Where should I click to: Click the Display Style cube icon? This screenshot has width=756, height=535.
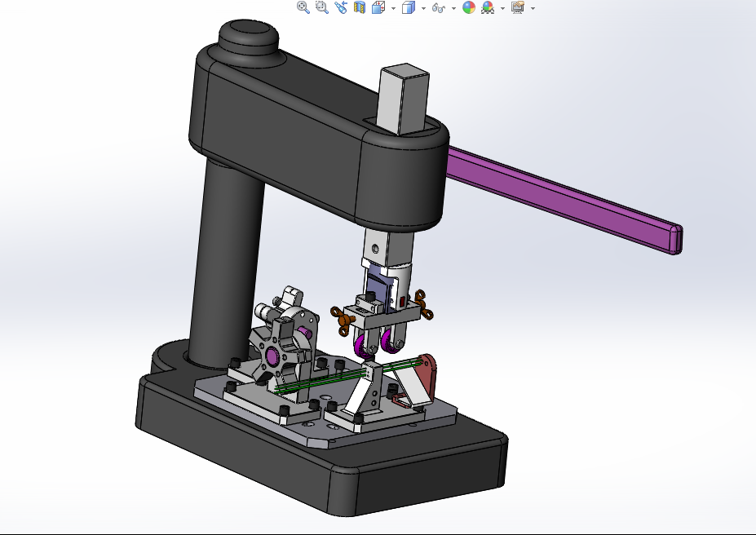[x=409, y=7]
